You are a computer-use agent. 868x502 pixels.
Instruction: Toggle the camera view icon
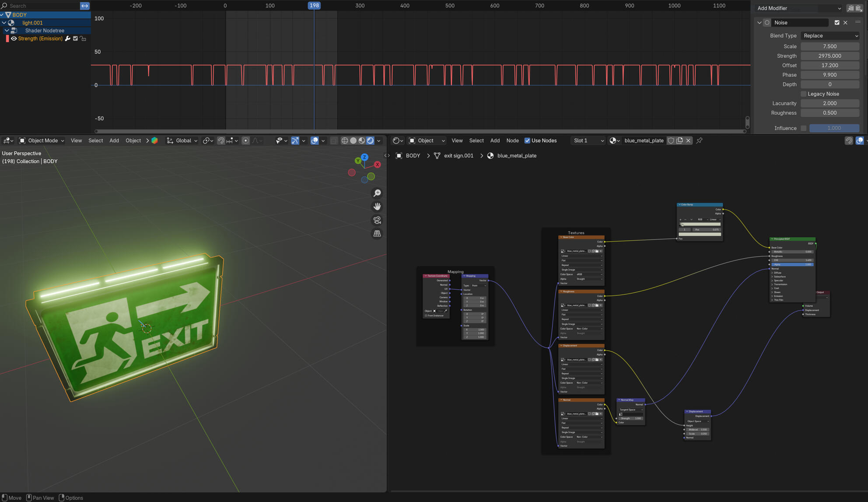(377, 220)
